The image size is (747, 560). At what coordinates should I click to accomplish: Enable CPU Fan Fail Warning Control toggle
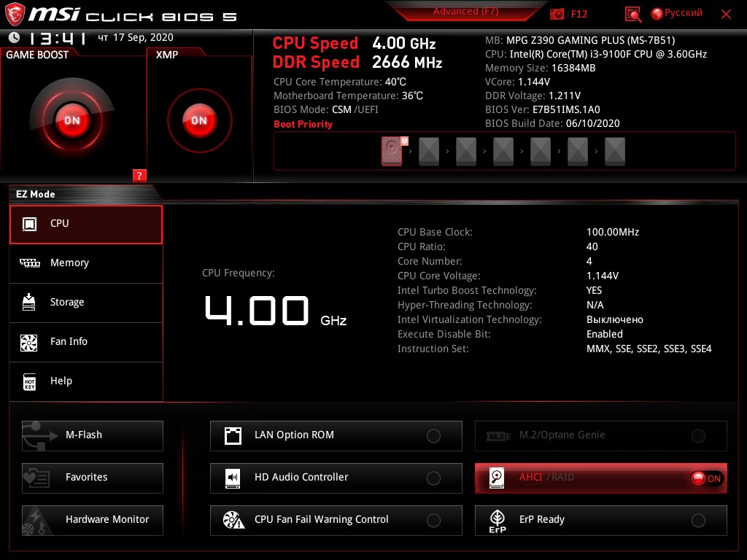coord(433,521)
